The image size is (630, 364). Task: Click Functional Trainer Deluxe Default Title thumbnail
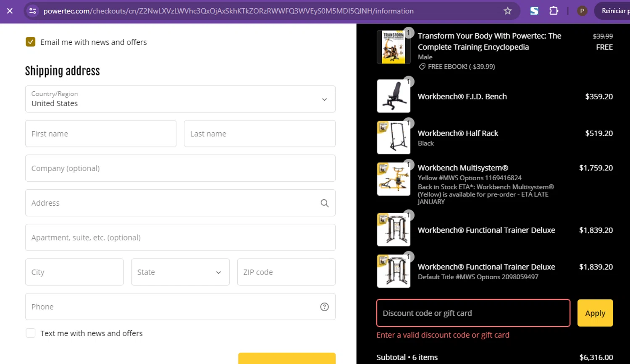point(394,271)
